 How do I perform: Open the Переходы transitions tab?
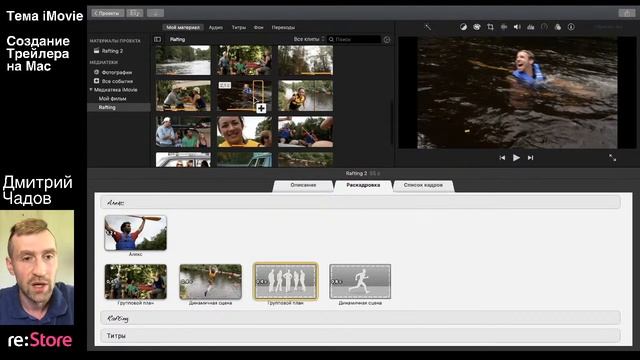(283, 27)
